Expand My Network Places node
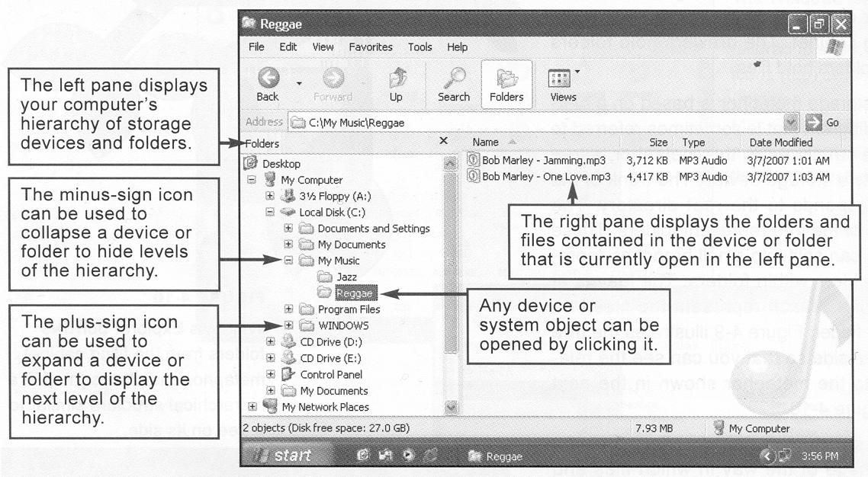The height and width of the screenshot is (477, 868). point(252,406)
